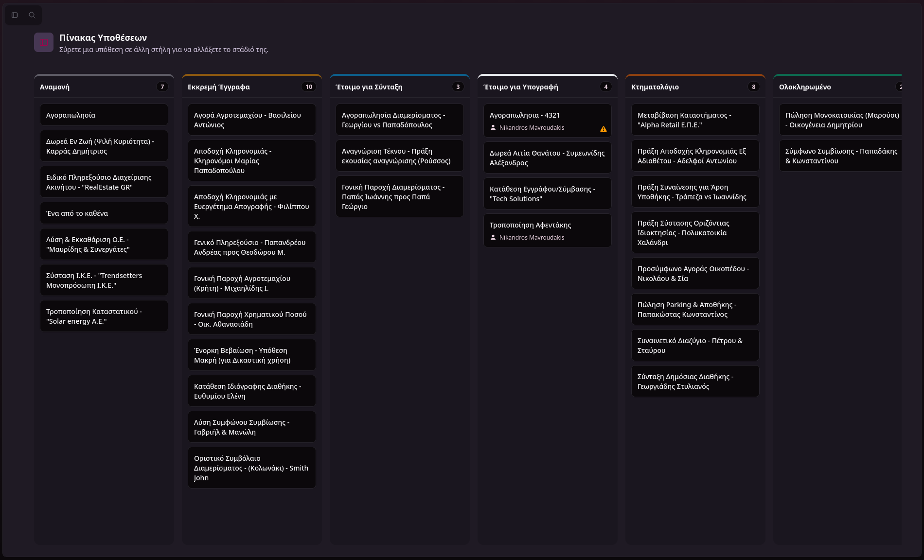The height and width of the screenshot is (560, 924).
Task: Click the orange warning icon on Αγοραπωλησια - 4321
Action: coord(603,129)
